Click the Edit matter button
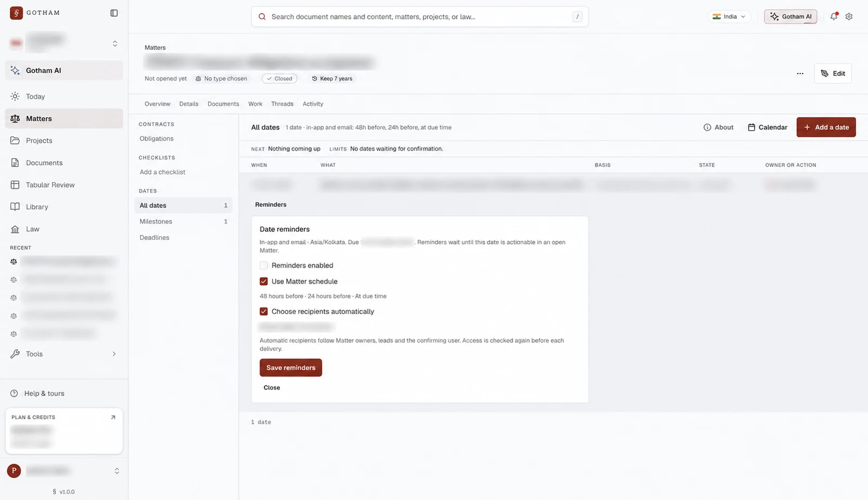The image size is (868, 500). (833, 73)
